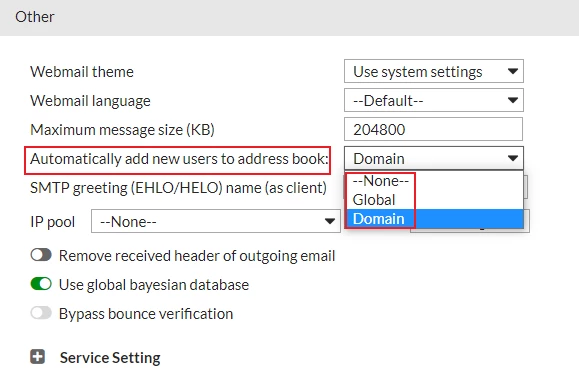Click Automatically add new users label

[179, 159]
